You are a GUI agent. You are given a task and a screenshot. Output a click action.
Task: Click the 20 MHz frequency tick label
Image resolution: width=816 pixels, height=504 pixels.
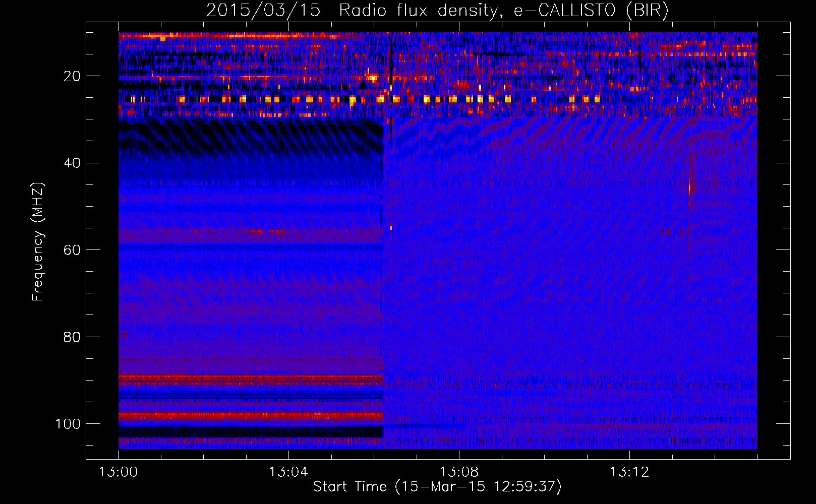click(72, 76)
